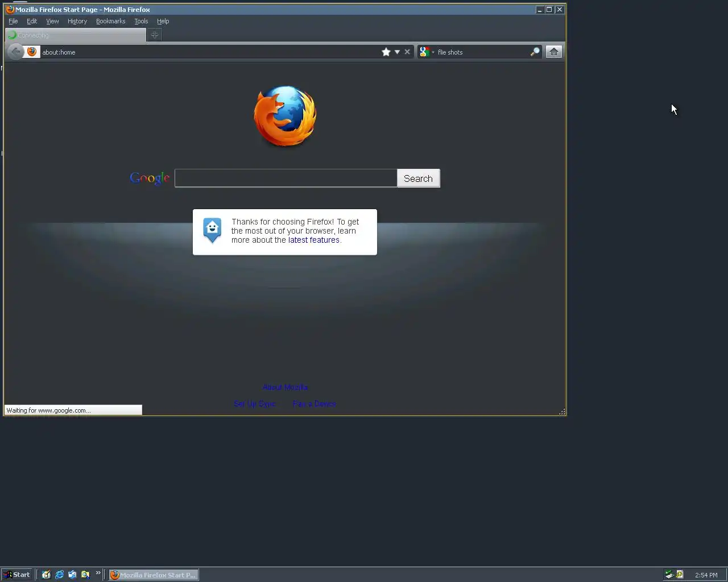The height and width of the screenshot is (582, 728).
Task: Click the Search button next to Google box
Action: tap(418, 178)
